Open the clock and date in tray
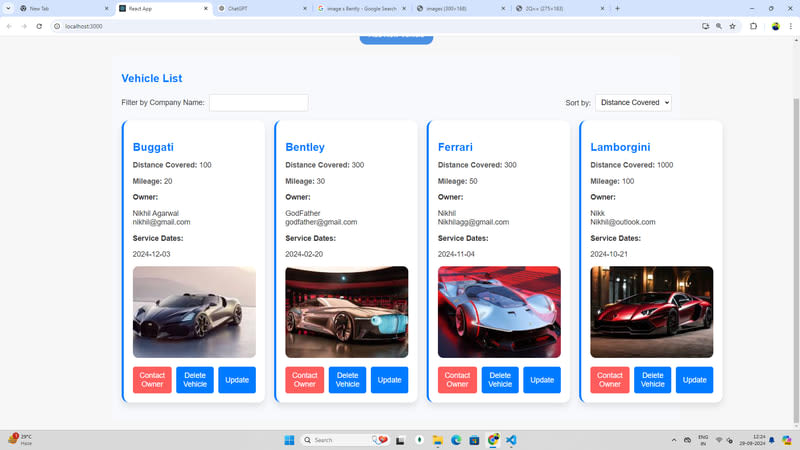The height and width of the screenshot is (450, 800). pyautogui.click(x=753, y=440)
